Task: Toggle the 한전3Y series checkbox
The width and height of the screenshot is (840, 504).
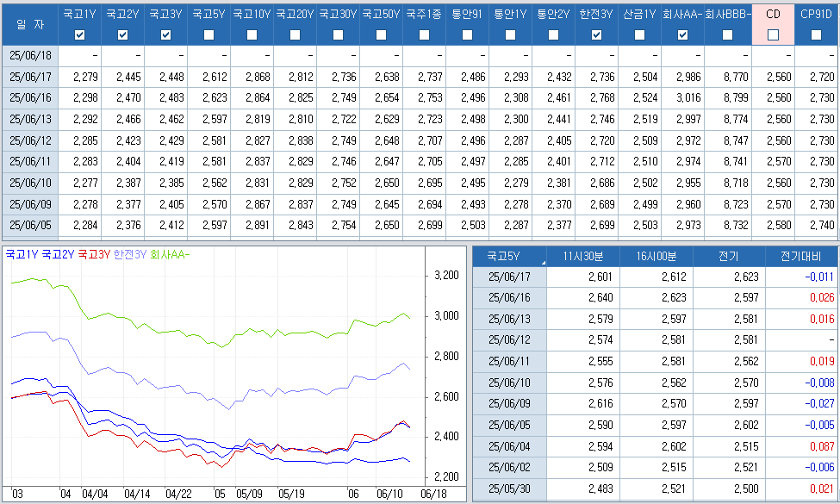Action: click(x=597, y=34)
